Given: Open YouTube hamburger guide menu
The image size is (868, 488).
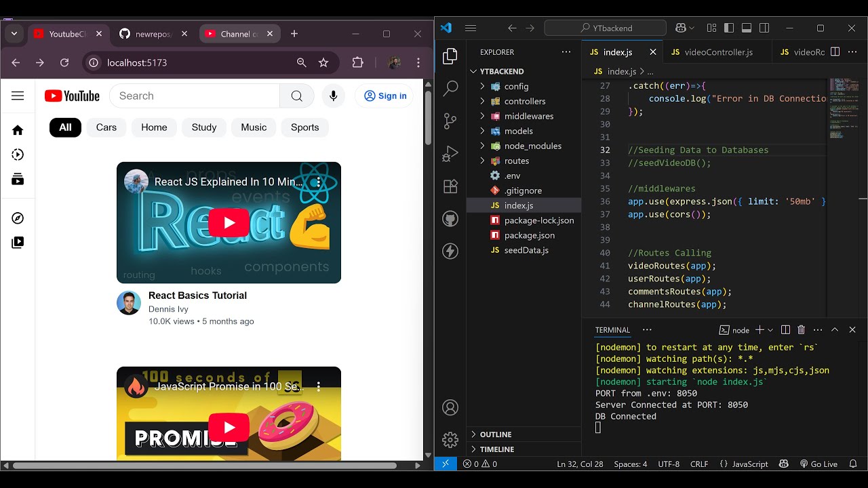Looking at the screenshot, I should click(x=18, y=96).
